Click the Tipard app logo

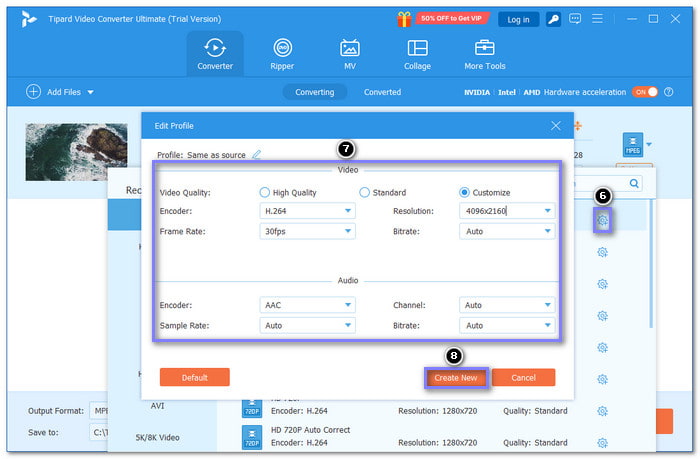pyautogui.click(x=28, y=19)
